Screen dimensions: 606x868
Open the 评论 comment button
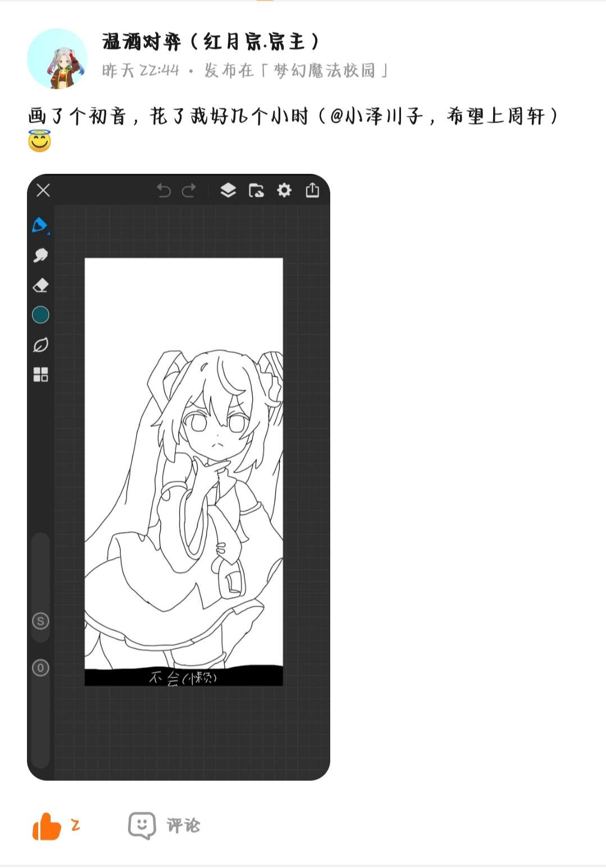point(164,826)
